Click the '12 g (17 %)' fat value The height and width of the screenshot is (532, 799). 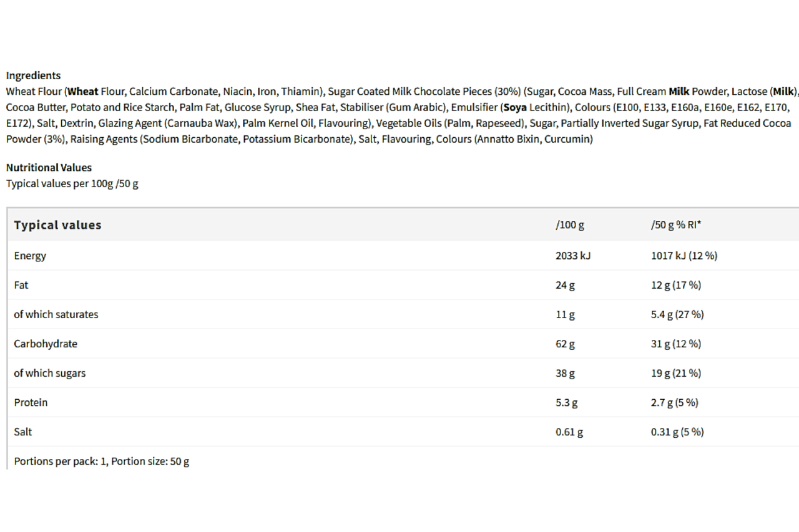tap(676, 285)
